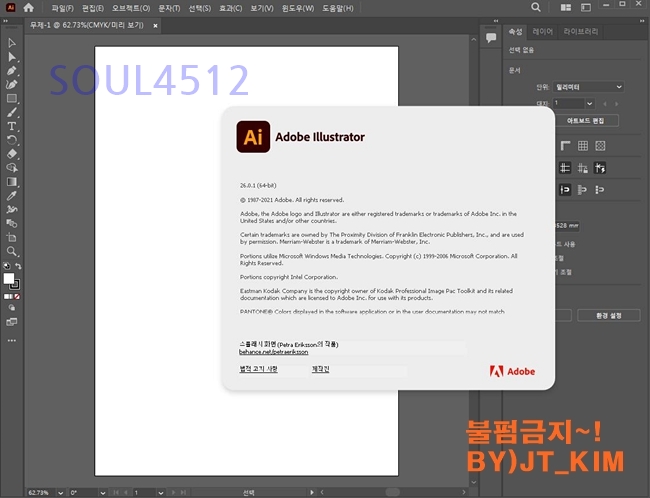Open the 오브젝트(O) menu
Image resolution: width=650 pixels, height=498 pixels.
click(131, 8)
